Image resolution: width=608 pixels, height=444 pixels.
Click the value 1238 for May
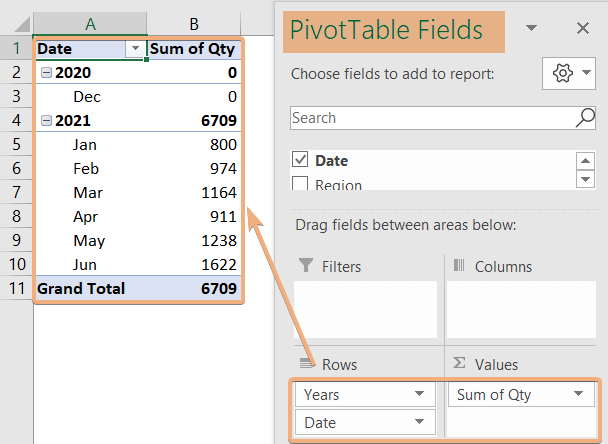point(219,241)
